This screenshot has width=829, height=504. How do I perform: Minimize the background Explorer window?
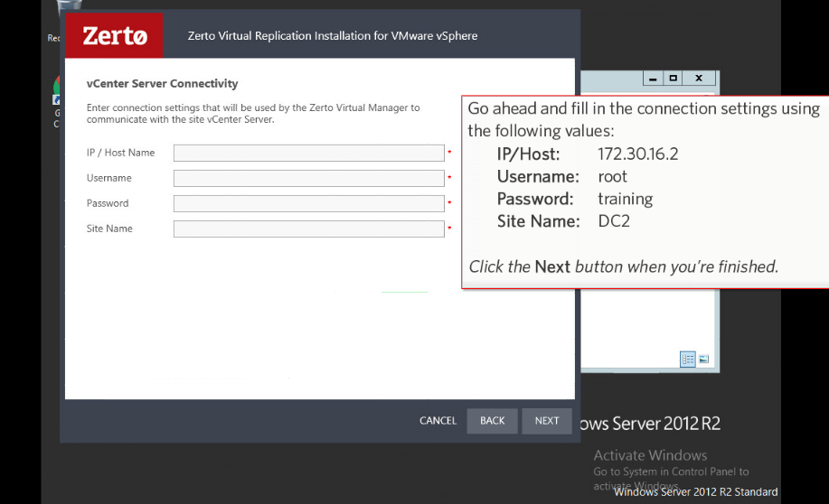pyautogui.click(x=653, y=79)
